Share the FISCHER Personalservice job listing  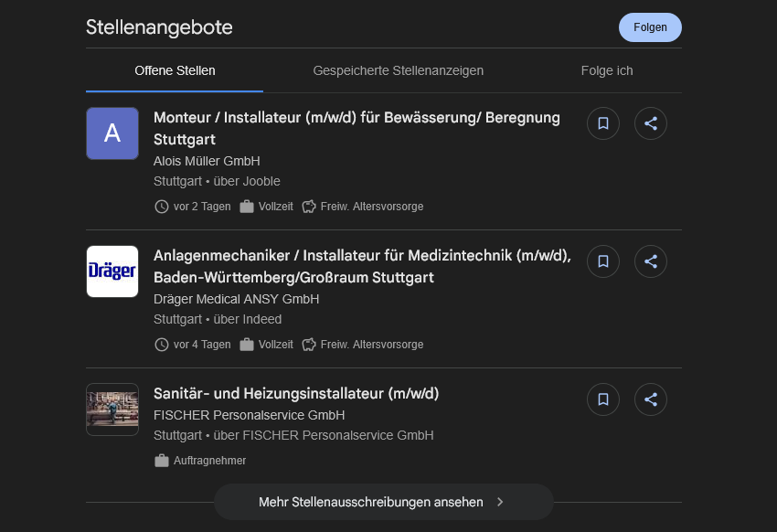651,399
